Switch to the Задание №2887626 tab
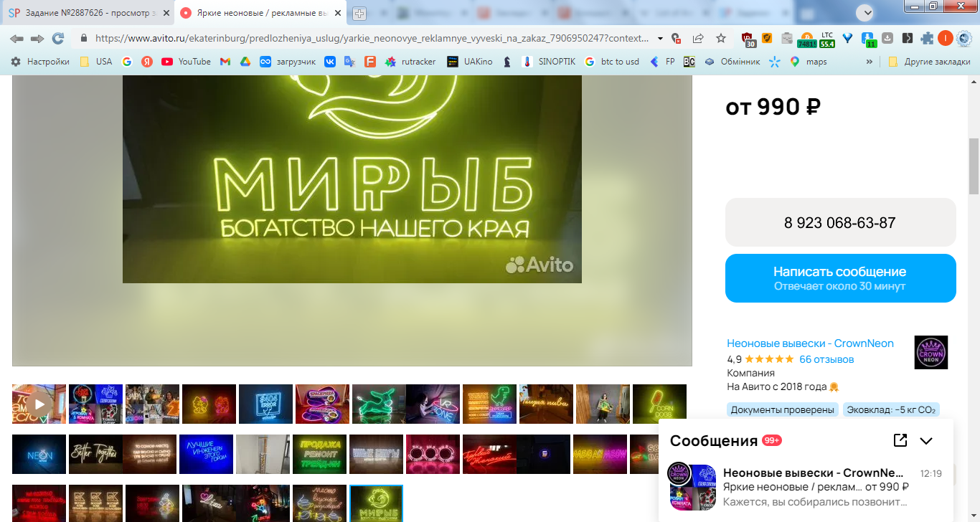The height and width of the screenshot is (522, 980). tap(88, 13)
